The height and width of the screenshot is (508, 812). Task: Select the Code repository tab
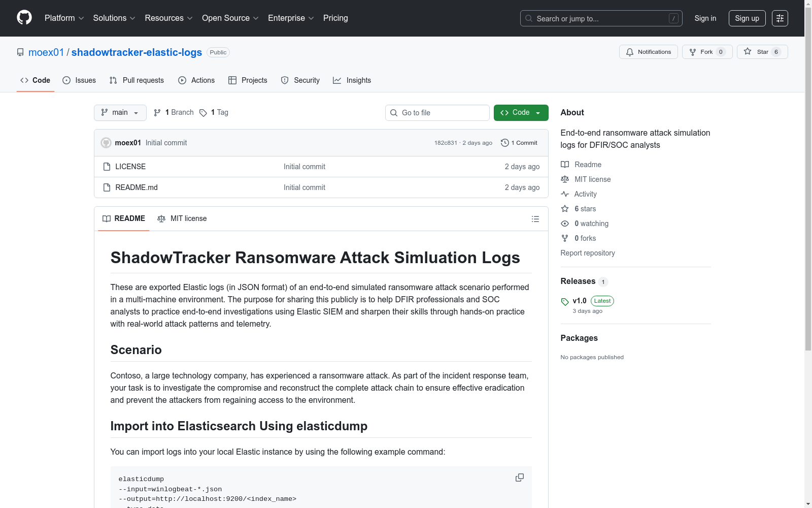point(36,80)
